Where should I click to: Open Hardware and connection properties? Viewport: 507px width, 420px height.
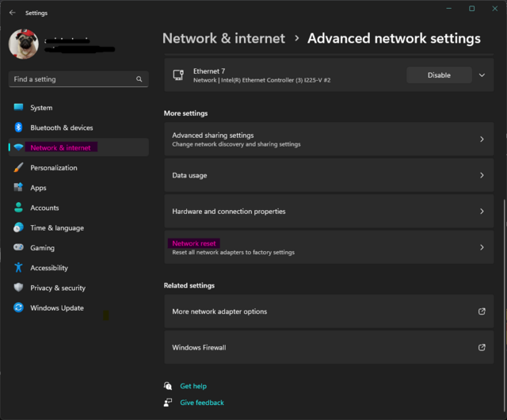tap(328, 212)
